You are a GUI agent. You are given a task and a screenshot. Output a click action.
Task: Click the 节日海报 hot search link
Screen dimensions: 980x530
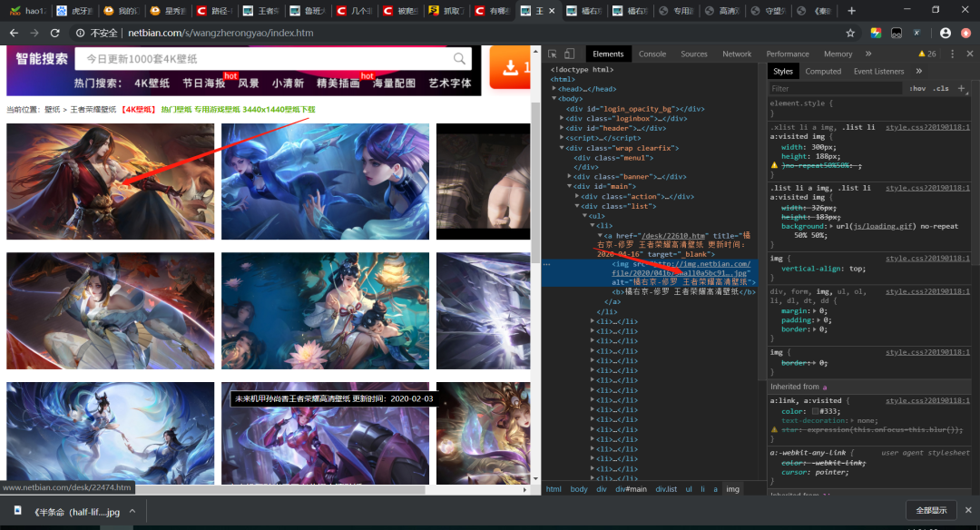point(204,83)
